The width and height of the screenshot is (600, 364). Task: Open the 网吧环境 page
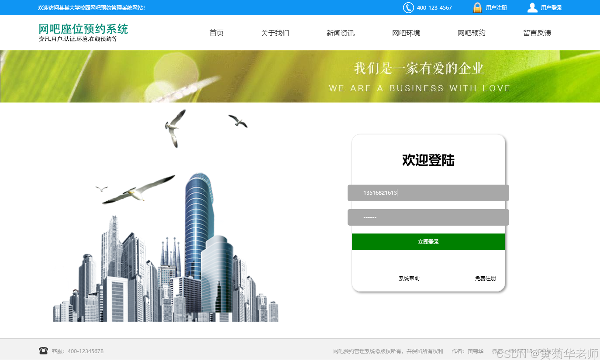point(406,33)
